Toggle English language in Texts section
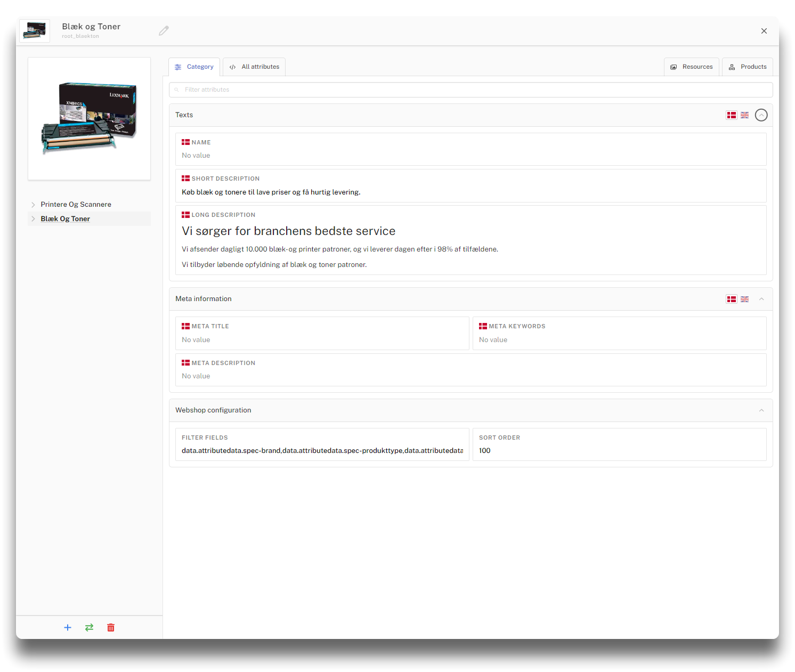This screenshot has width=795, height=672. pyautogui.click(x=745, y=115)
